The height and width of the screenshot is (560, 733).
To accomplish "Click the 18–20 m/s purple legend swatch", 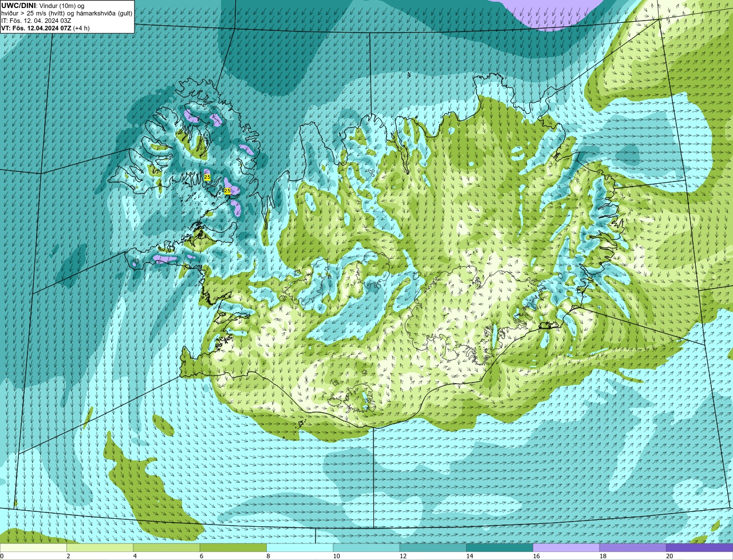I will (633, 548).
